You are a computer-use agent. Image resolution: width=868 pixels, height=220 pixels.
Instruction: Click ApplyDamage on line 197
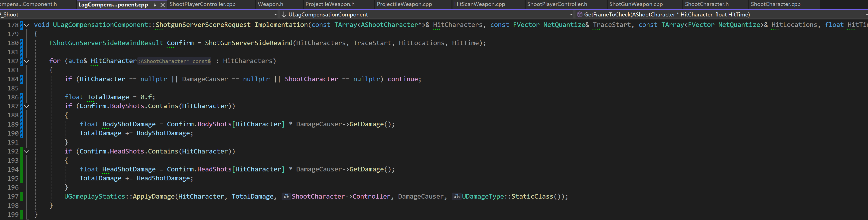coord(154,196)
